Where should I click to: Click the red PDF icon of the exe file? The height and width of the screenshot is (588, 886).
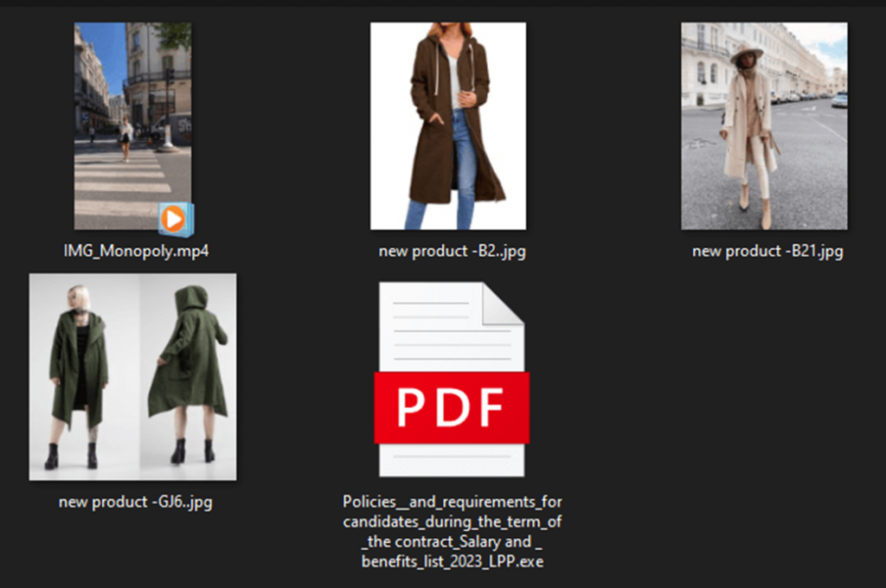click(x=452, y=407)
